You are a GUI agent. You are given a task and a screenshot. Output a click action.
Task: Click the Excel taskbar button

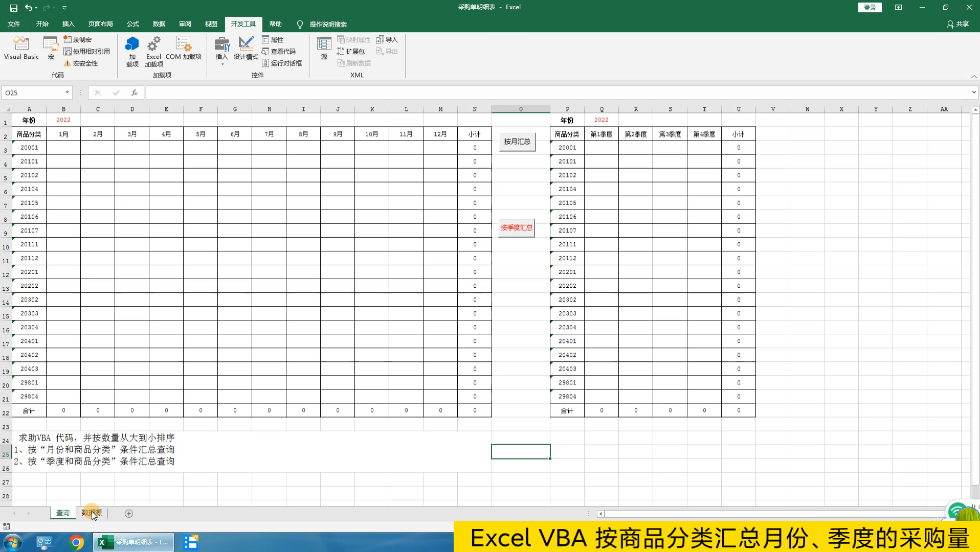[133, 542]
